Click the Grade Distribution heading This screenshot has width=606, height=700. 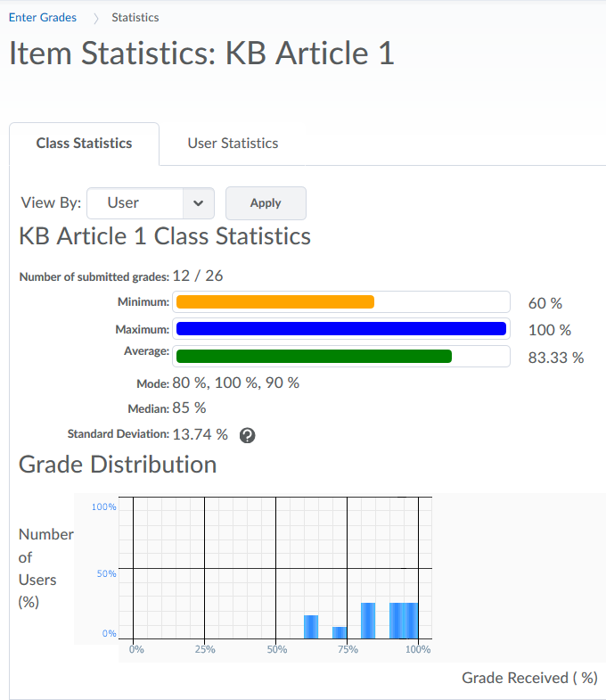118,465
